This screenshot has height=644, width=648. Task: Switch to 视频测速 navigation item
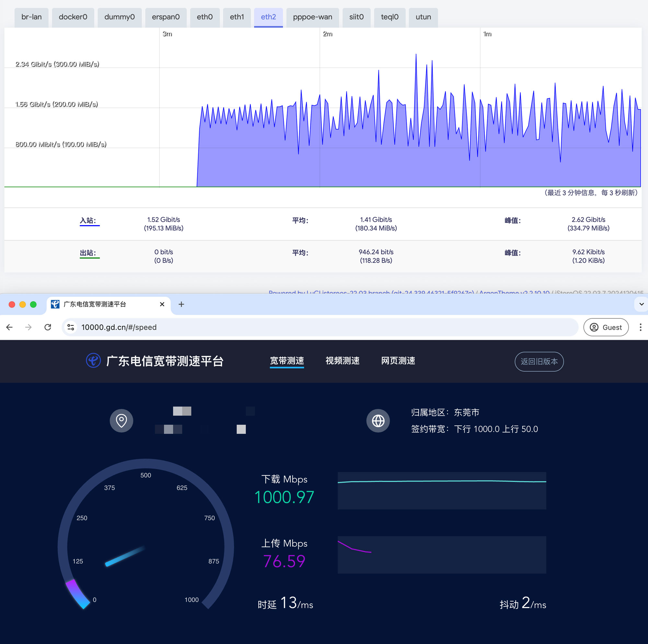pyautogui.click(x=342, y=361)
